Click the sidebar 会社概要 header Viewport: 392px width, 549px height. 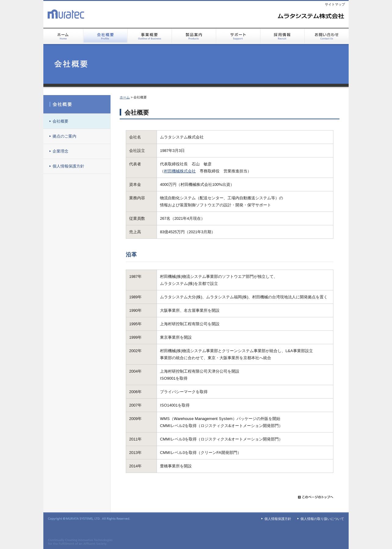click(77, 104)
